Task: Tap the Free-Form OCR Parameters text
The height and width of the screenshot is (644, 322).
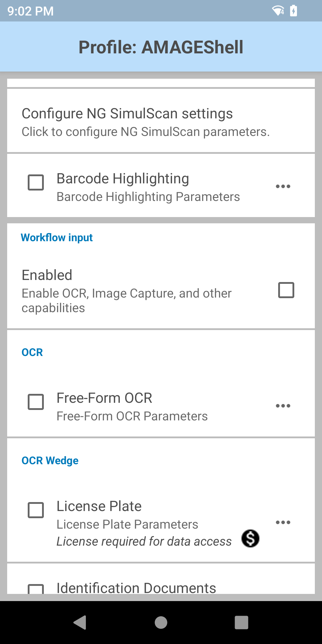Action: (132, 416)
